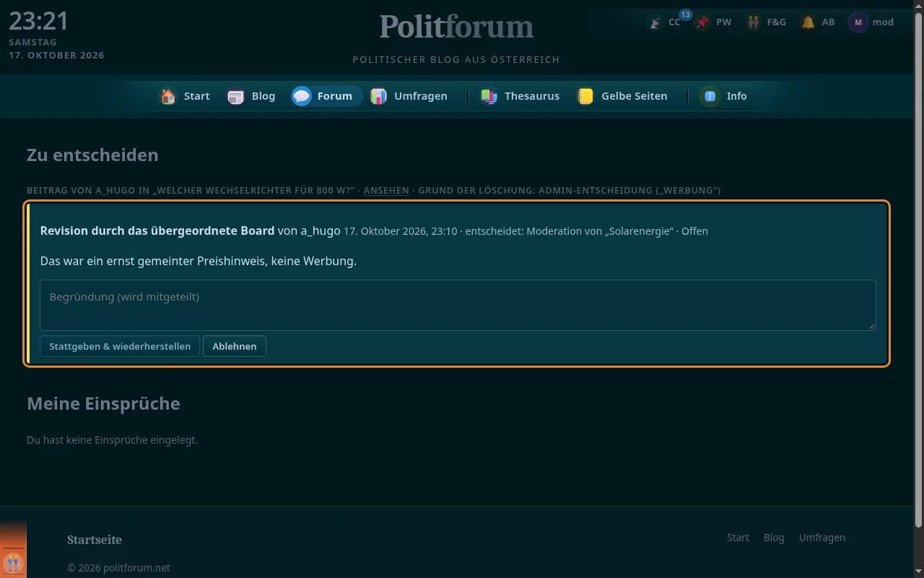Click the 13 notification badge
The width and height of the screenshot is (924, 578).
pos(685,14)
